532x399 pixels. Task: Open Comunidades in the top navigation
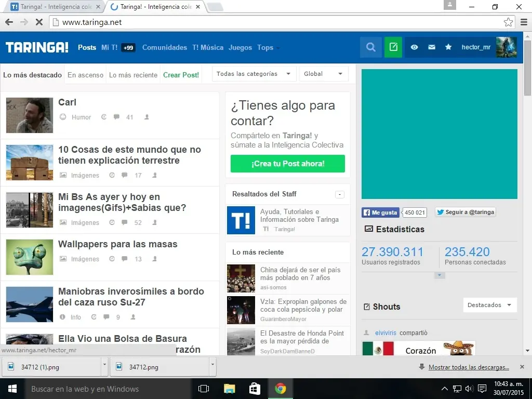(x=165, y=47)
